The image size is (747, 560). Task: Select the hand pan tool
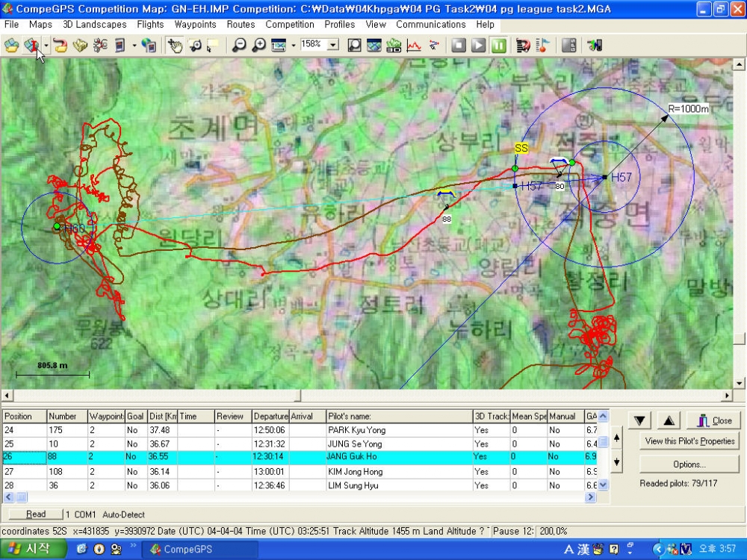[174, 46]
